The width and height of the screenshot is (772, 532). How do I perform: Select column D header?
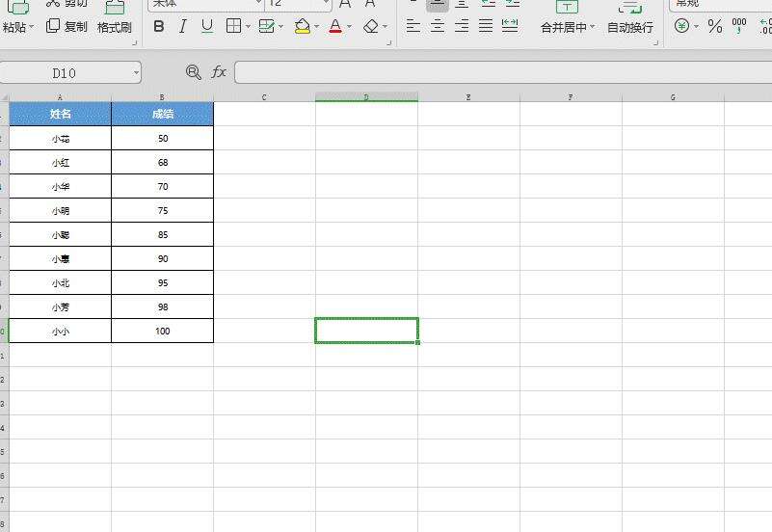coord(366,97)
